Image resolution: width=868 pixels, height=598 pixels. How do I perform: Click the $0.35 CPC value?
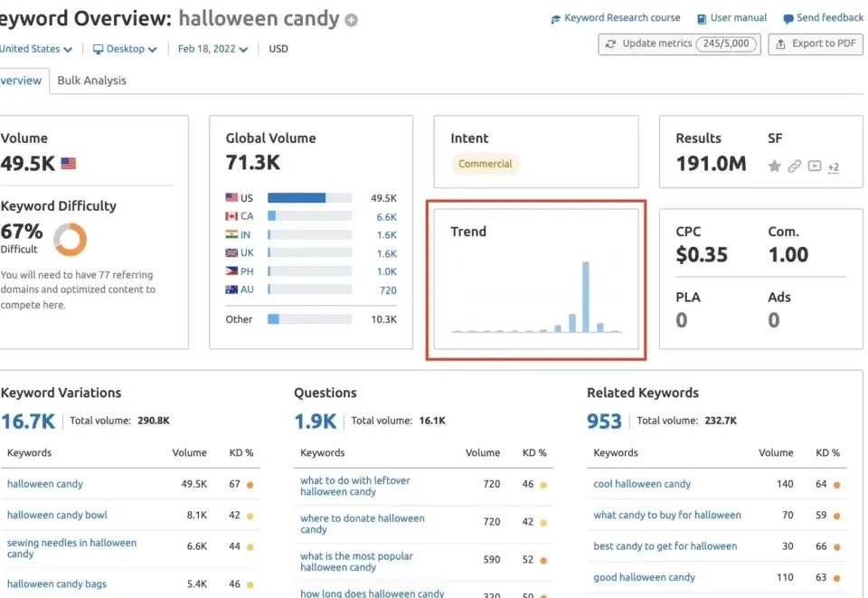coord(702,255)
